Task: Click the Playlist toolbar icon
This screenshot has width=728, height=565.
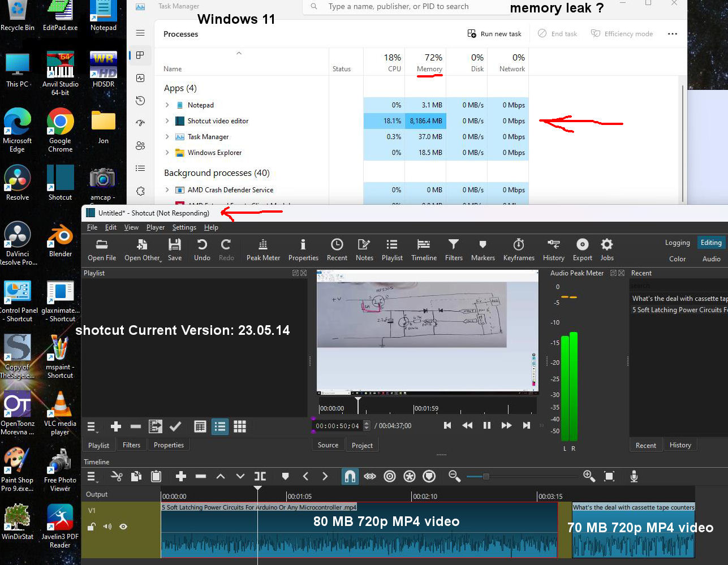Action: click(392, 249)
